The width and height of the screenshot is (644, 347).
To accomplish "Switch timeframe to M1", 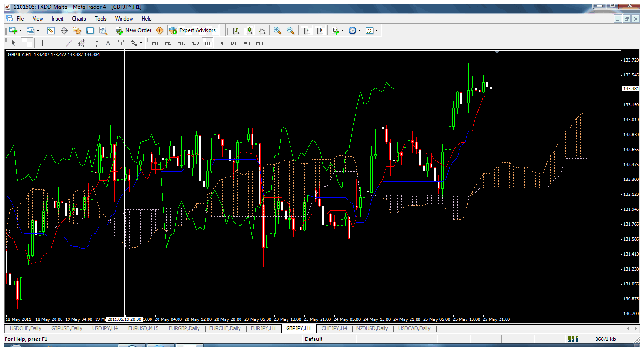I will (x=155, y=43).
